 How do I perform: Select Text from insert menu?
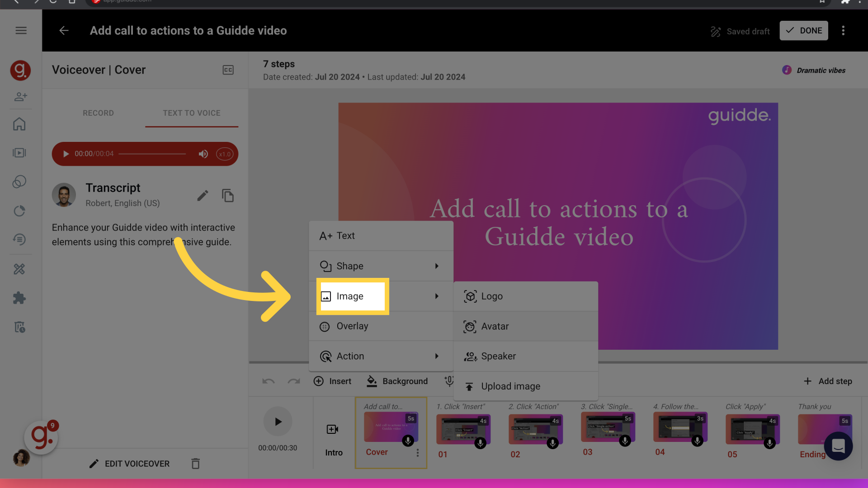[x=381, y=236]
